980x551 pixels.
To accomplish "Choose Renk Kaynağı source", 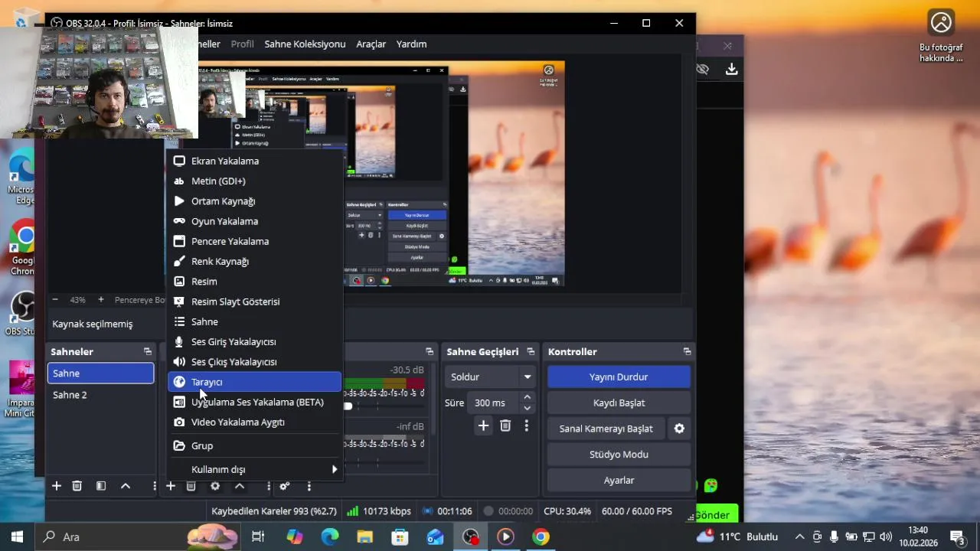I will (255, 261).
